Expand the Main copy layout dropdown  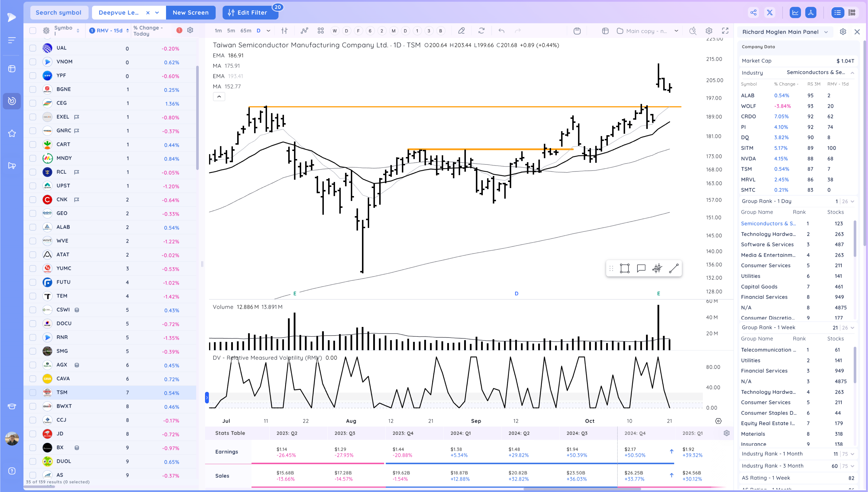[x=676, y=31]
